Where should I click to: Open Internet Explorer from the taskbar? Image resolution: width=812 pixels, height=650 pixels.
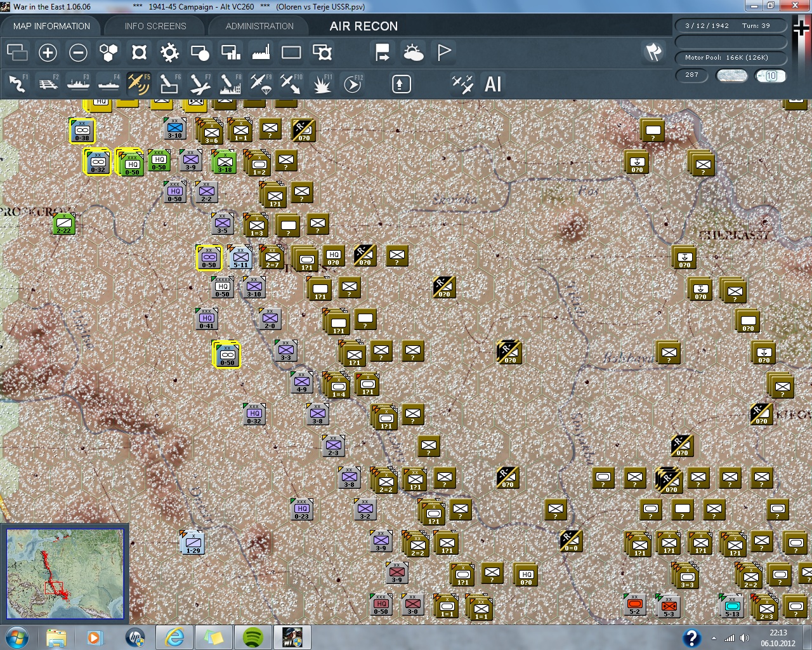coord(174,637)
